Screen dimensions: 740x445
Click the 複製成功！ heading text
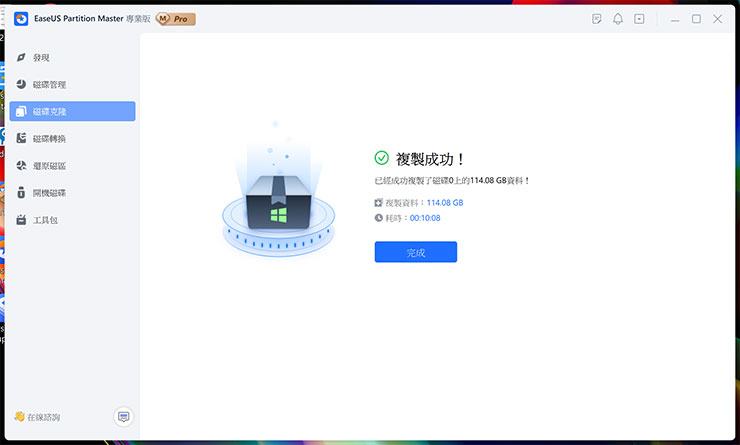point(429,159)
